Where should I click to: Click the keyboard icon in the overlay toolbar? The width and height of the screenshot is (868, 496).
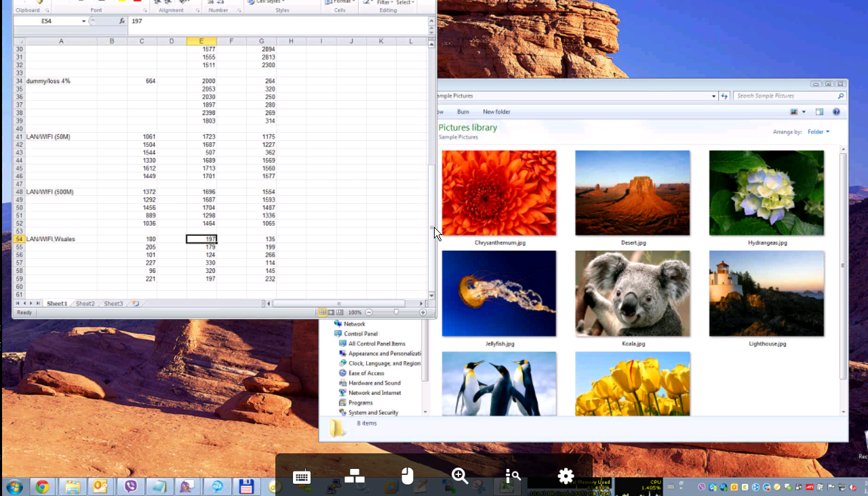coord(301,476)
